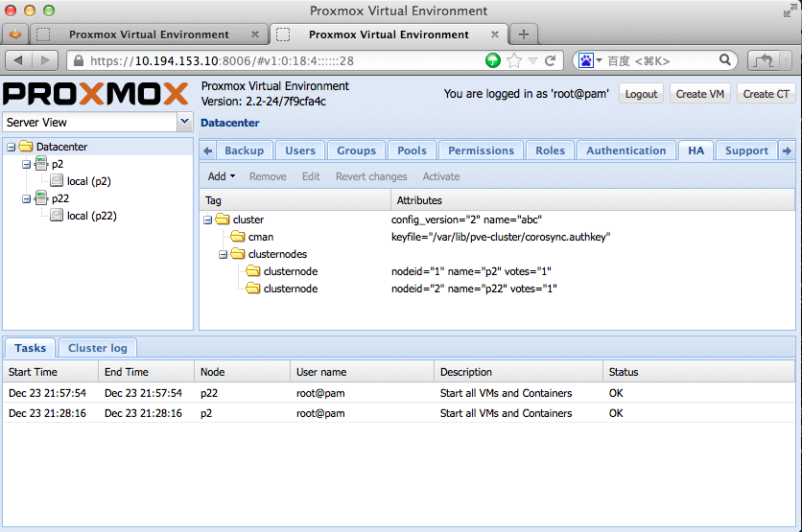Click the local (p22) storage icon
Screen dimensions: 802x532
[57, 215]
